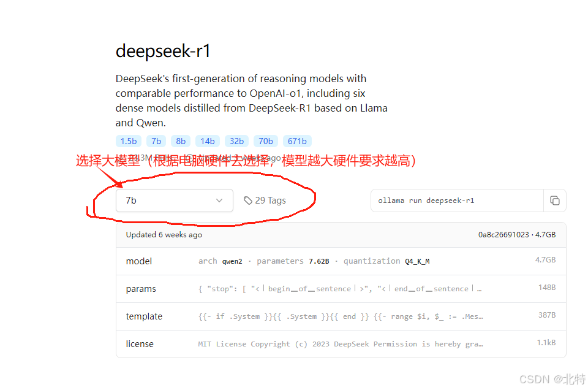Viewport: 588px width, 390px height.
Task: Click the 387B template size
Action: pyautogui.click(x=547, y=315)
